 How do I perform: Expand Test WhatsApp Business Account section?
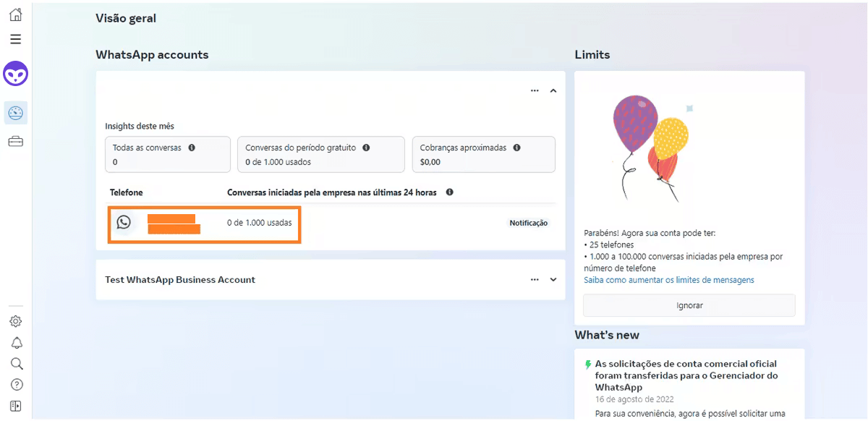553,280
